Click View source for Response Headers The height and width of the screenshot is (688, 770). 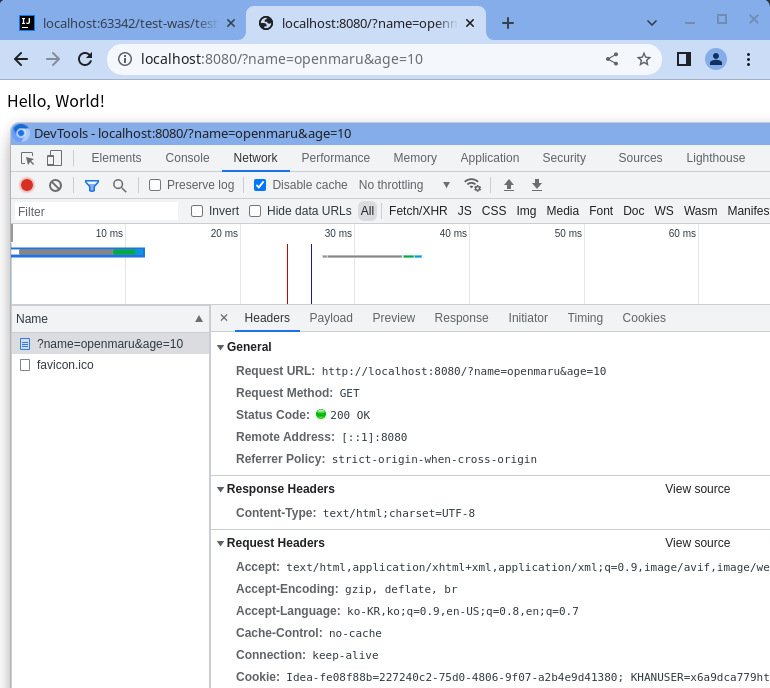[x=697, y=489]
